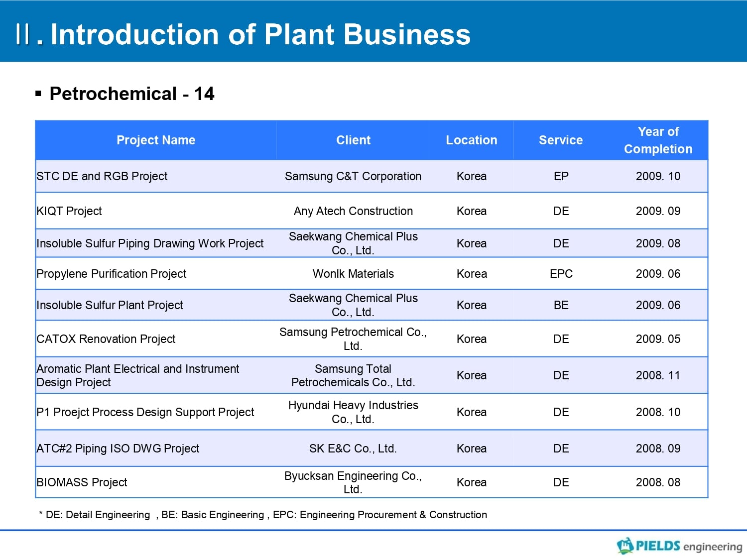
Task: Click 'Korea' location in KIQT Project row
Action: pyautogui.click(x=472, y=211)
